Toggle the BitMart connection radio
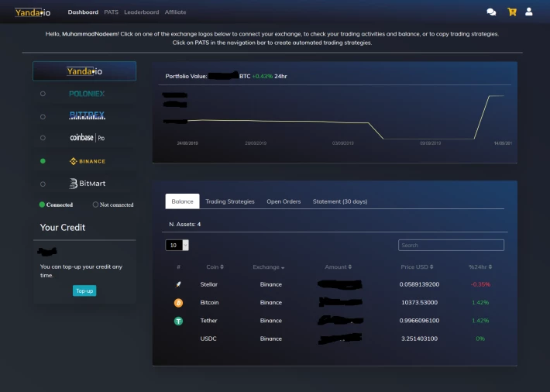Screen dimensions: 550x392 [43, 184]
